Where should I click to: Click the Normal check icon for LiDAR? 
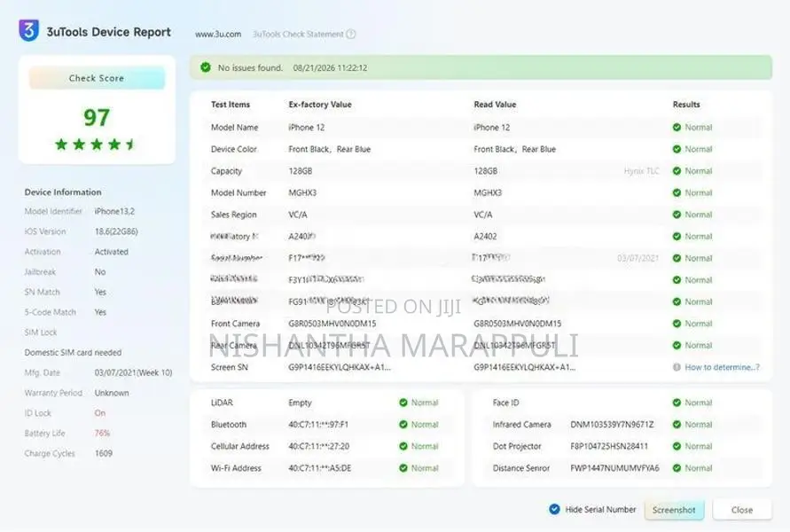click(x=403, y=403)
